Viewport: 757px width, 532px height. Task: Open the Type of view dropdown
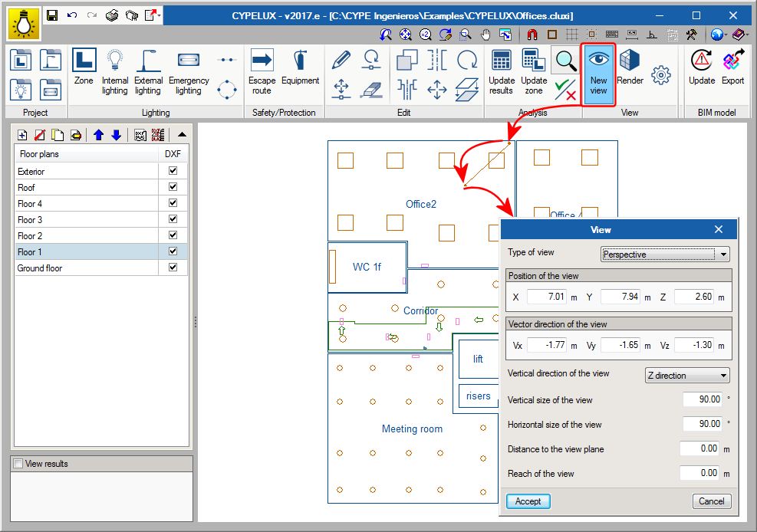(x=664, y=255)
